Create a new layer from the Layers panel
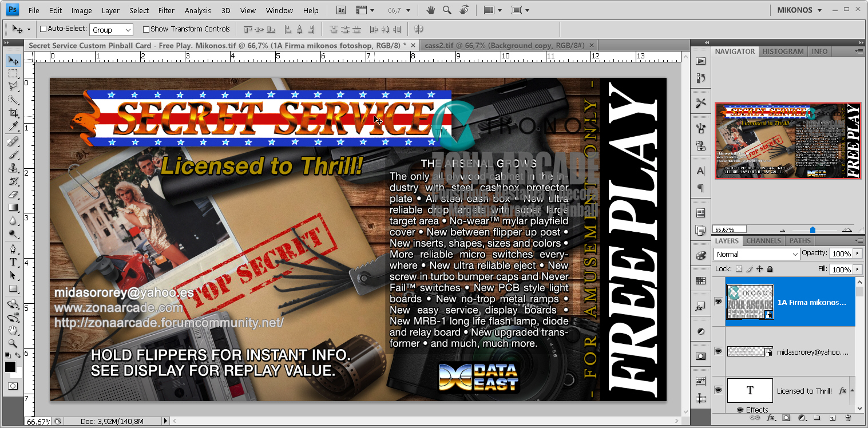Viewport: 868px width, 428px height. (x=832, y=417)
